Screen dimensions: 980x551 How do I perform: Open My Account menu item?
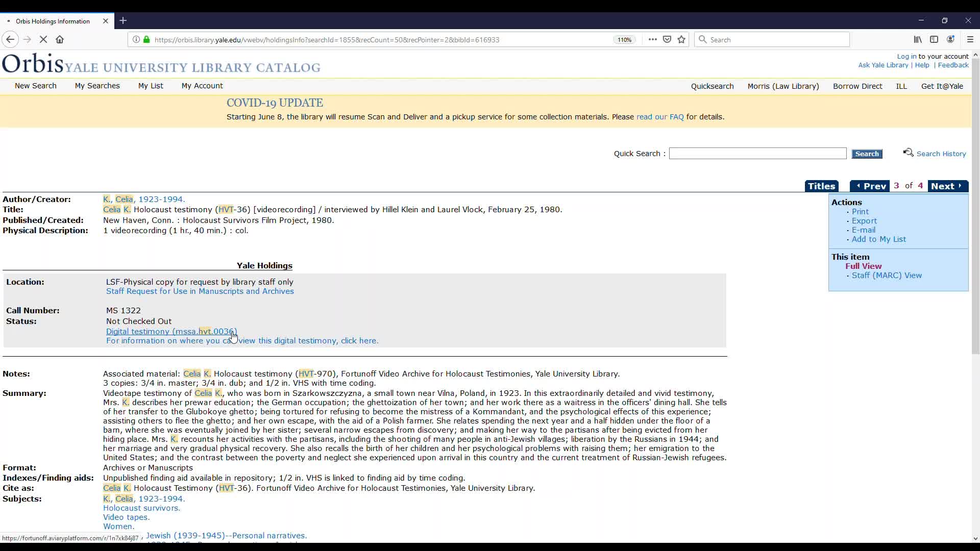coord(202,86)
